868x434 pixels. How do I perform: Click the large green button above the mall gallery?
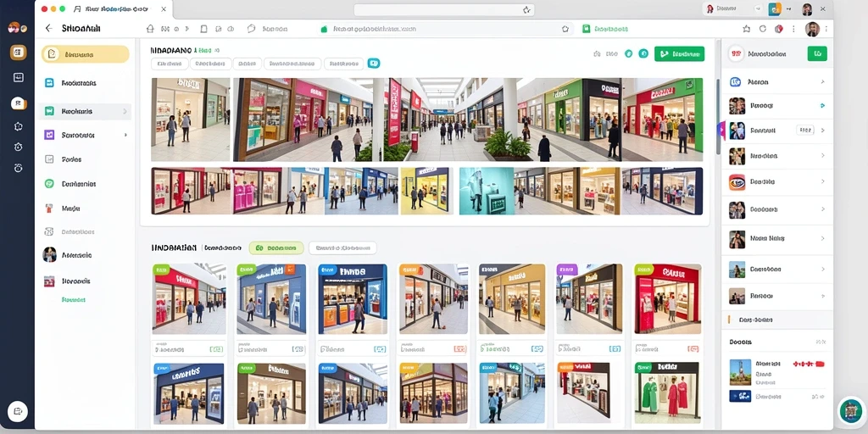click(679, 53)
